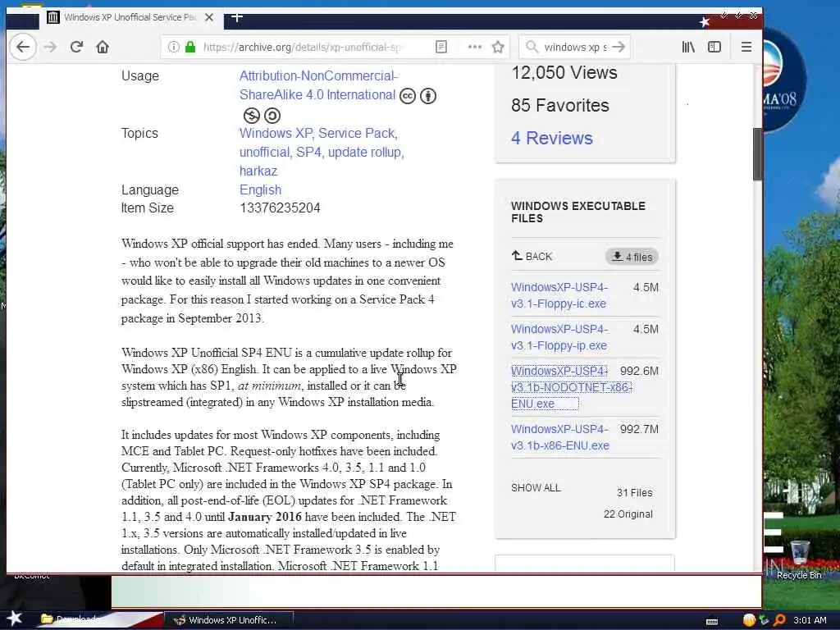Screen dimensions: 840x630
Task: Click the star Start button on taskbar
Action: (x=15, y=619)
